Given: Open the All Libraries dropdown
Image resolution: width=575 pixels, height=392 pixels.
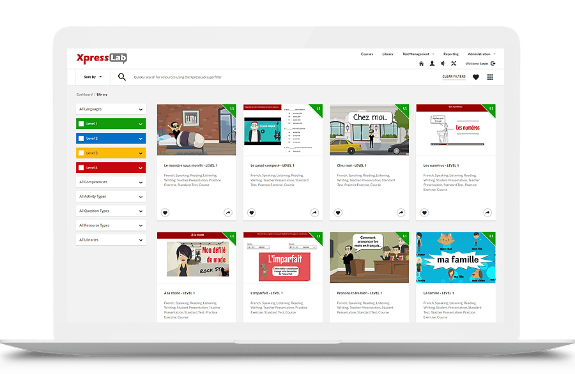Looking at the screenshot, I should coord(111,240).
